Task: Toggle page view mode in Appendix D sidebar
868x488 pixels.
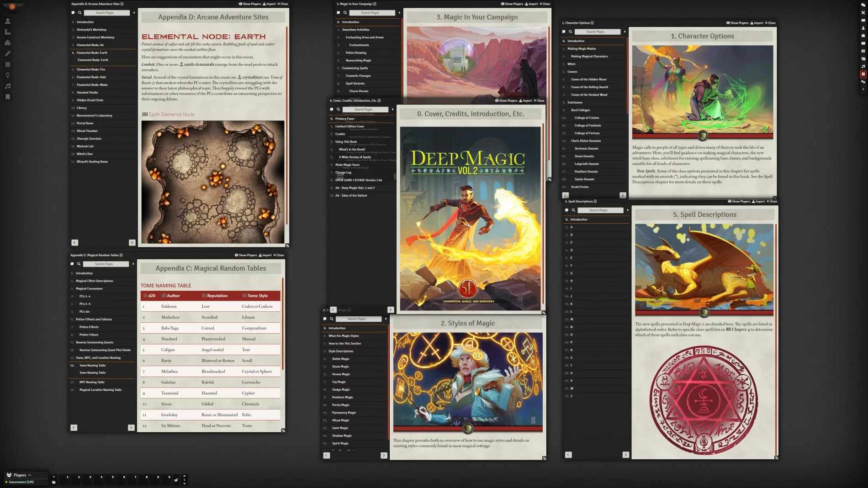Action: tap(73, 13)
